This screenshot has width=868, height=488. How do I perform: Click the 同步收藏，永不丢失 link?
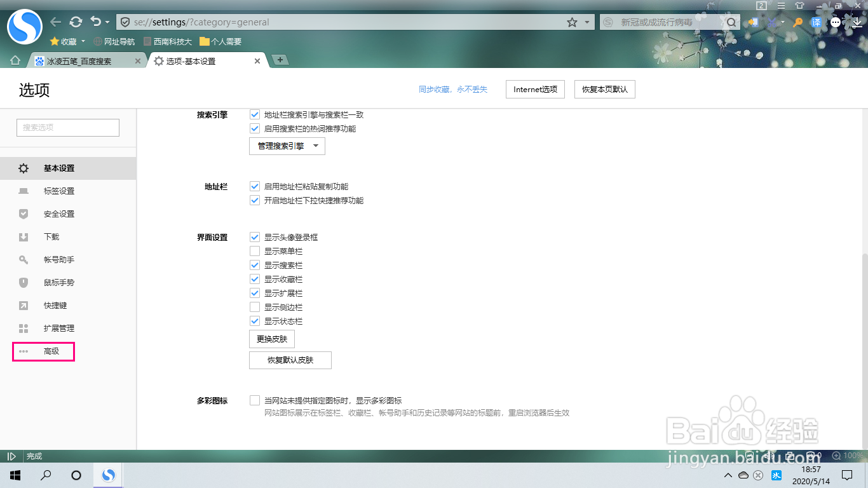(x=452, y=90)
